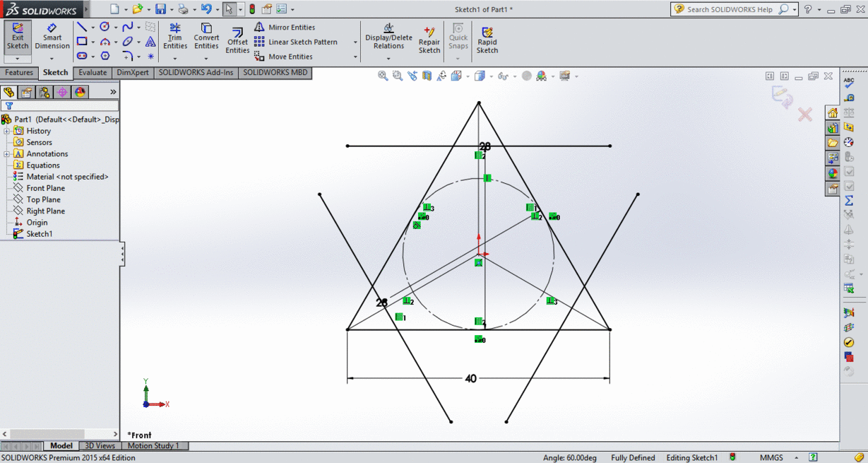Open the Smart Dimension dropdown arrow
This screenshot has width=868, height=463.
click(52, 58)
